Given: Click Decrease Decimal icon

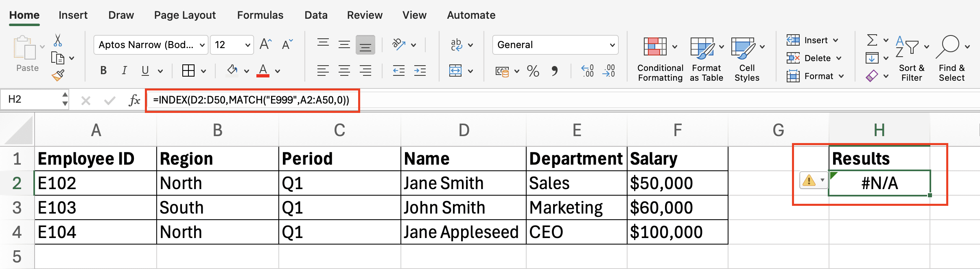Looking at the screenshot, I should click(x=608, y=71).
